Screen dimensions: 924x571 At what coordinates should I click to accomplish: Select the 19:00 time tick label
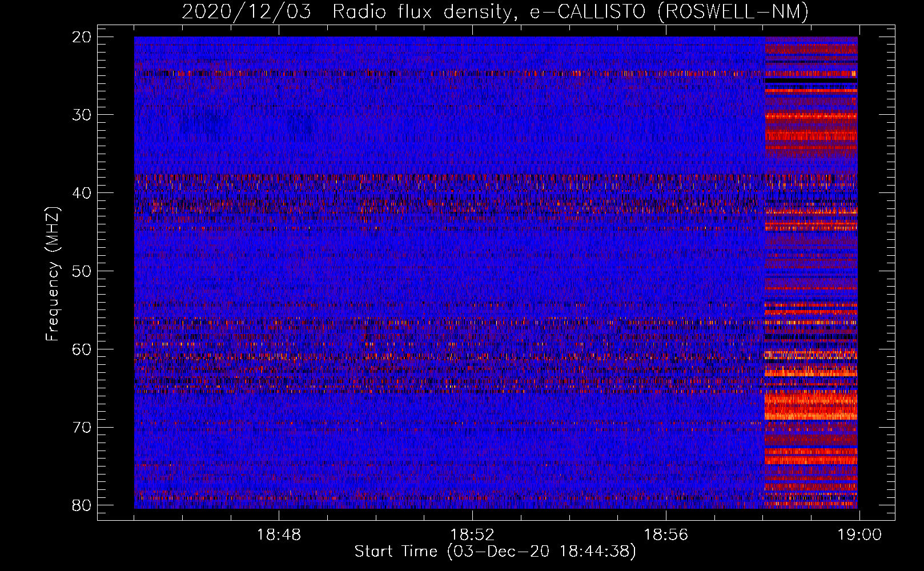click(x=859, y=535)
